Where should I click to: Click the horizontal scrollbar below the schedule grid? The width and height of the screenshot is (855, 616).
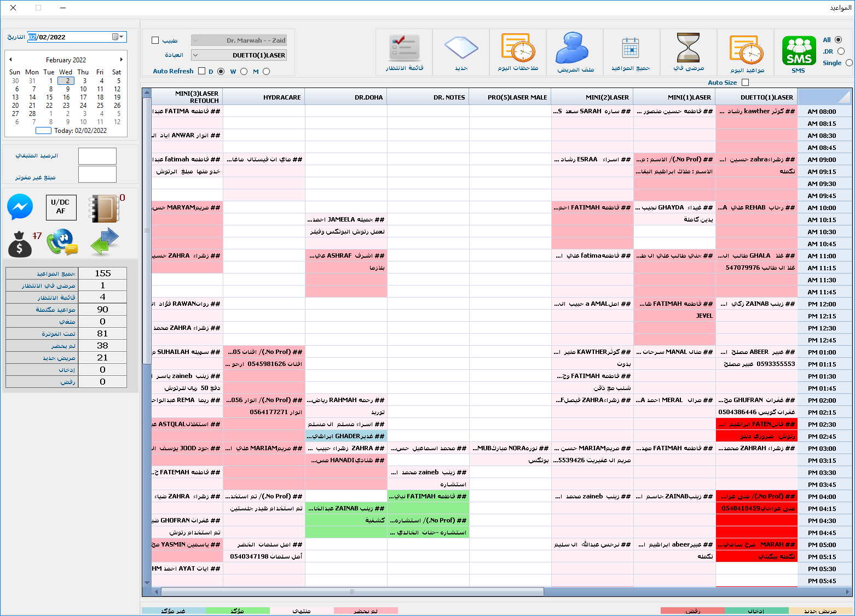[353, 591]
